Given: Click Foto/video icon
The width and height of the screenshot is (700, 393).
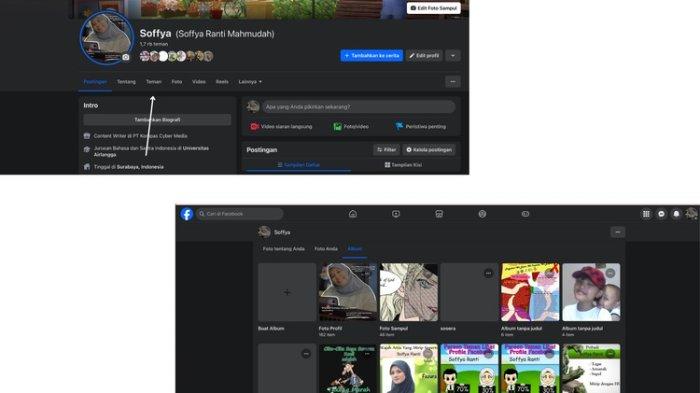Looking at the screenshot, I should tap(338, 127).
